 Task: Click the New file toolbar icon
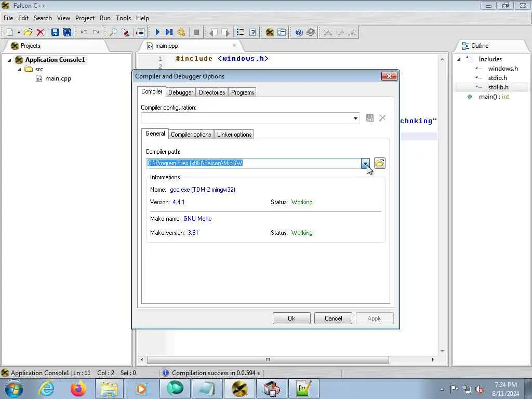(10, 32)
